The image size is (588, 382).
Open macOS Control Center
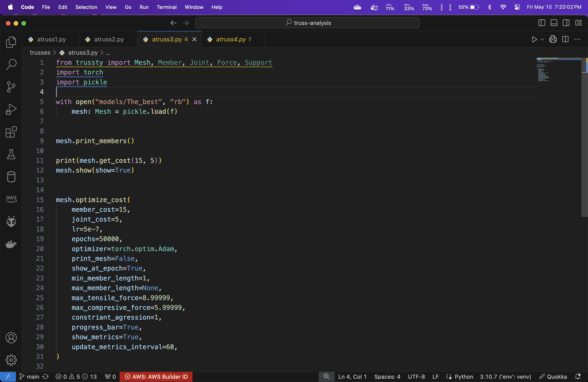click(x=517, y=7)
